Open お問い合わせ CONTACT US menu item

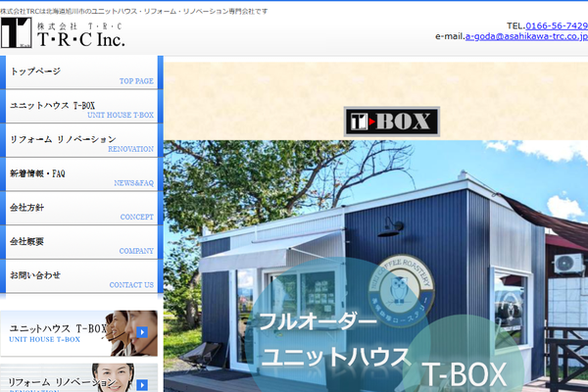pyautogui.click(x=81, y=276)
